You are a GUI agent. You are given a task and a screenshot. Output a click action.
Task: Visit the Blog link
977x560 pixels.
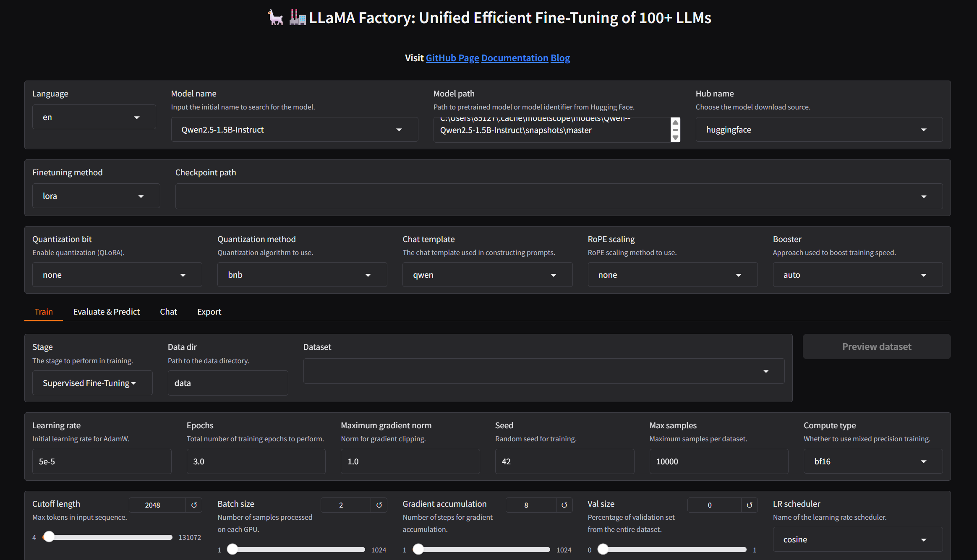[x=560, y=58]
